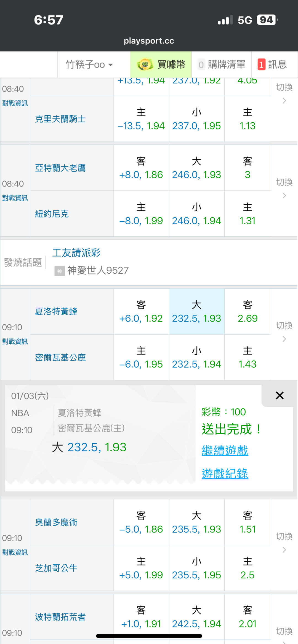Pick 客 2.01 moneyline for 波特蘭拓荒者
Viewport: 298px width, 644px height.
248,617
